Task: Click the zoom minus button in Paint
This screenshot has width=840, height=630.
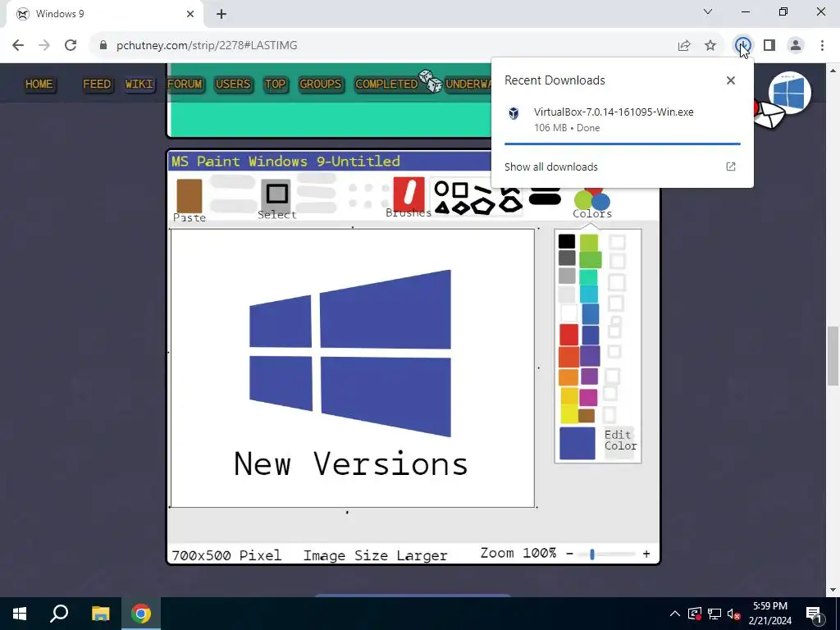Action: pos(569,554)
